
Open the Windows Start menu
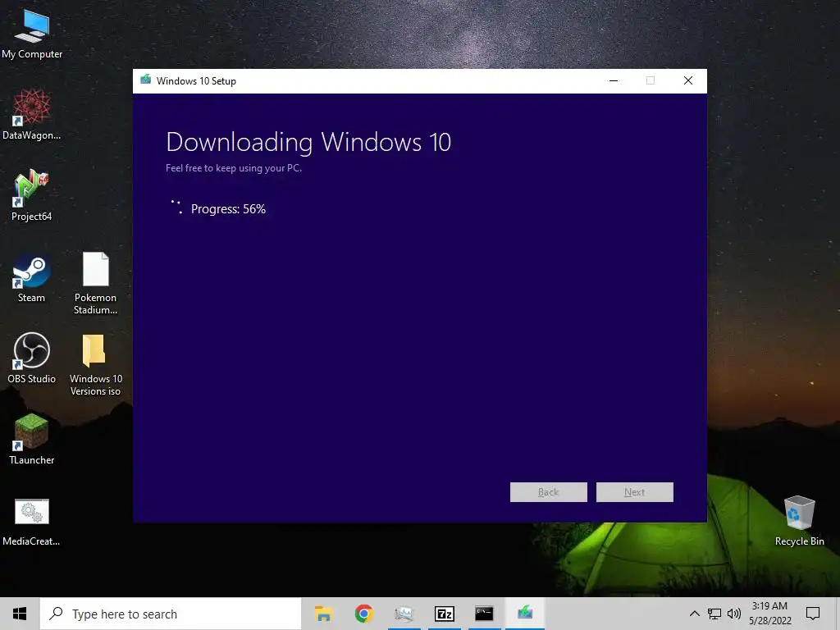pos(20,614)
